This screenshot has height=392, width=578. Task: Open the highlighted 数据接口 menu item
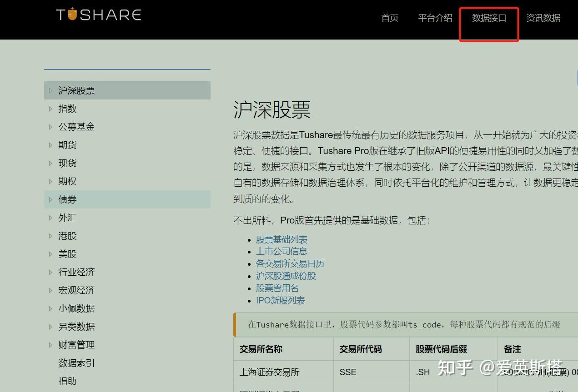(488, 18)
